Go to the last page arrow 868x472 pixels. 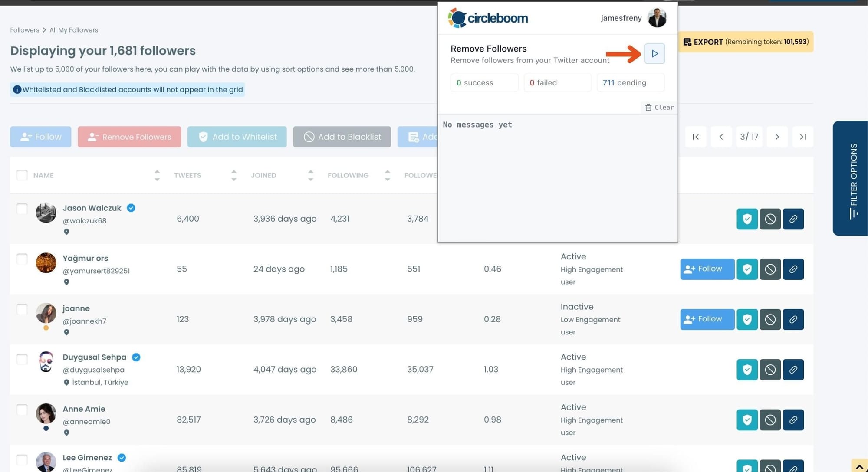tap(802, 137)
